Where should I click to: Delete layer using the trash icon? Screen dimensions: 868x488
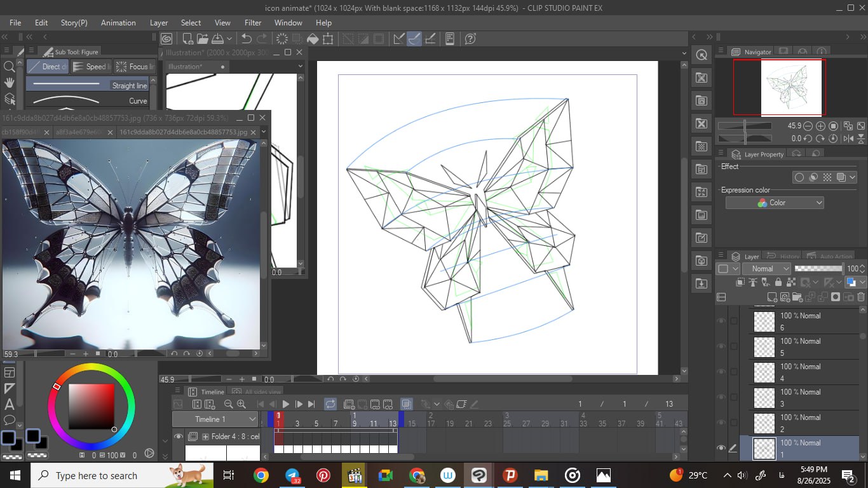861,297
